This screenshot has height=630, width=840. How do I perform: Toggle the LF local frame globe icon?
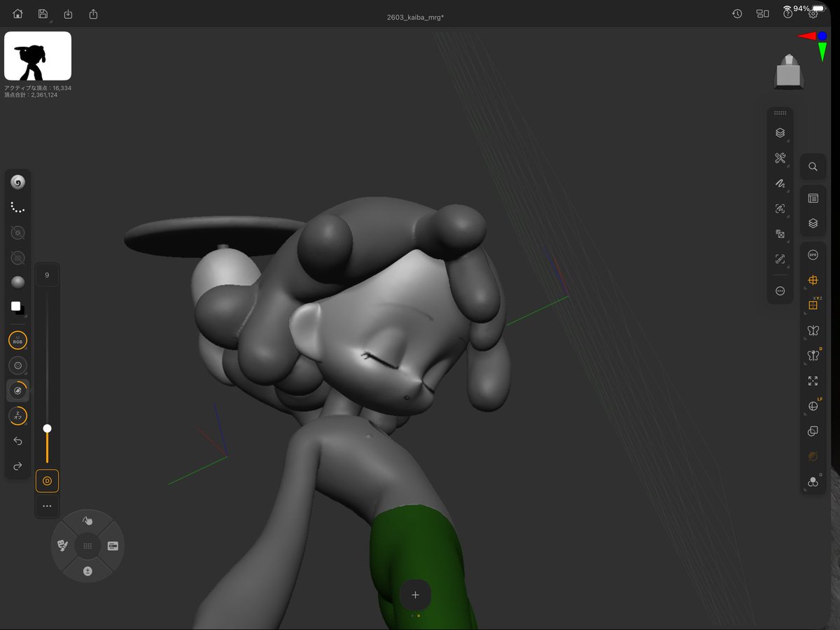tap(813, 406)
